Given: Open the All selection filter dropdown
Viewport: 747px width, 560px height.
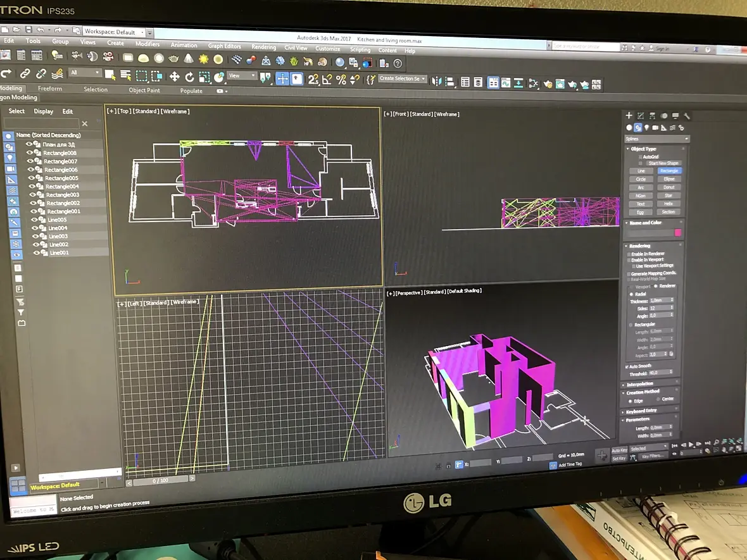Looking at the screenshot, I should 85,72.
